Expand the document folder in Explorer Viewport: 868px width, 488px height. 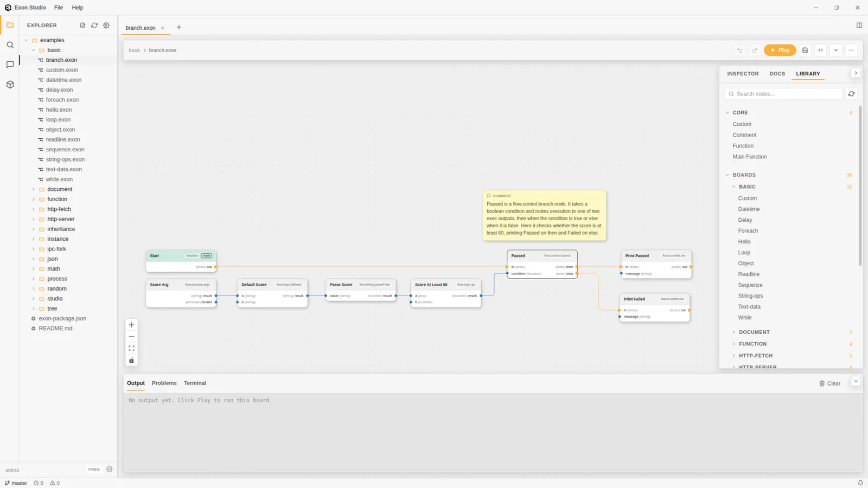pyautogui.click(x=60, y=189)
